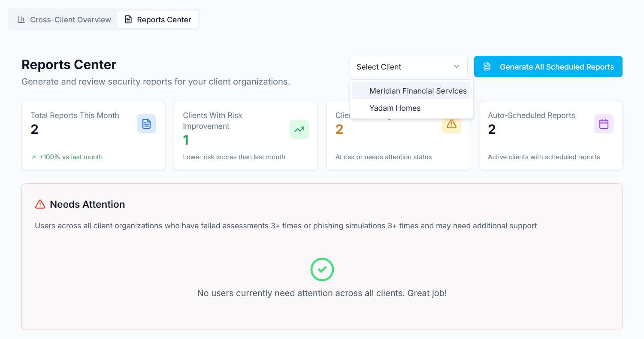Click the +100% vs last month stat link
644x339 pixels.
(67, 157)
